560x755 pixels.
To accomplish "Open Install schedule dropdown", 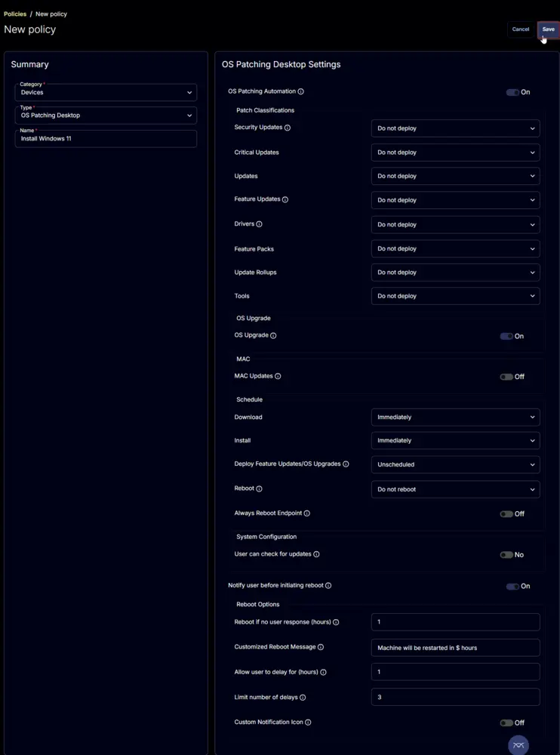I will (x=456, y=441).
